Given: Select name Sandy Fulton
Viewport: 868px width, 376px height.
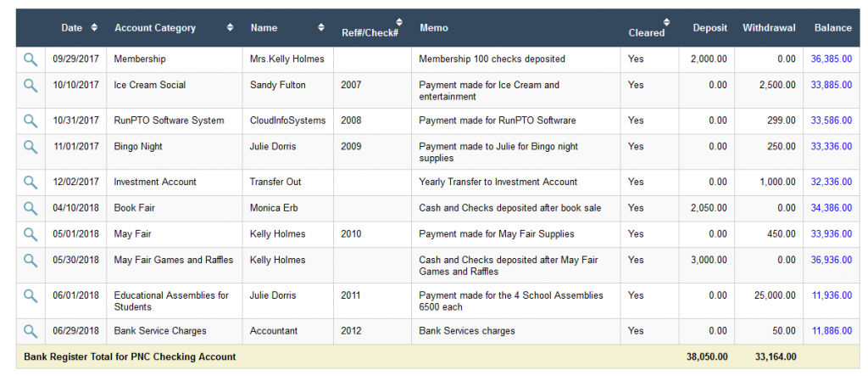Looking at the screenshot, I should pyautogui.click(x=277, y=85).
